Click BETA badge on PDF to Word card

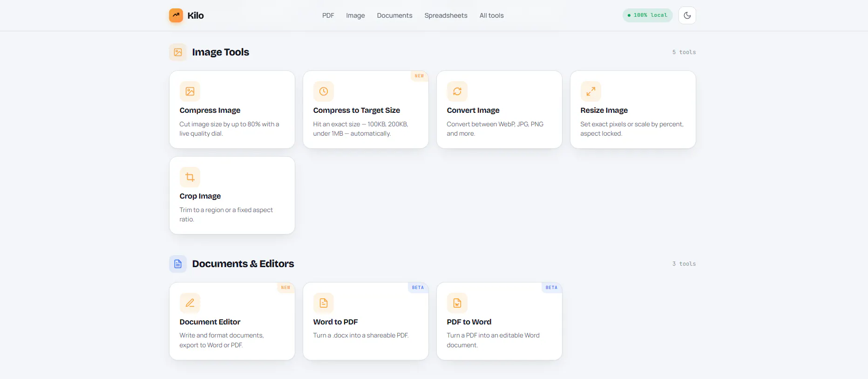point(551,288)
